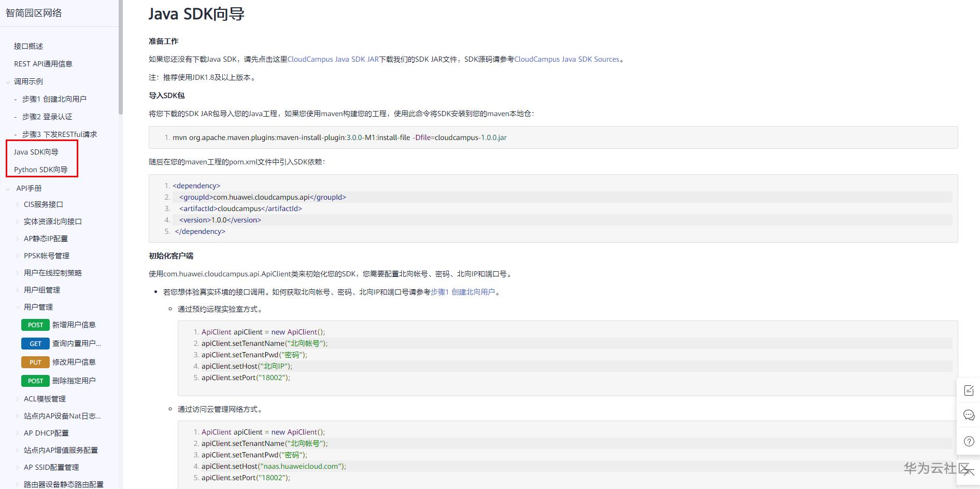This screenshot has width=980, height=489.
Task: Expand the PPSK帐号管理 node
Action: click(17, 256)
